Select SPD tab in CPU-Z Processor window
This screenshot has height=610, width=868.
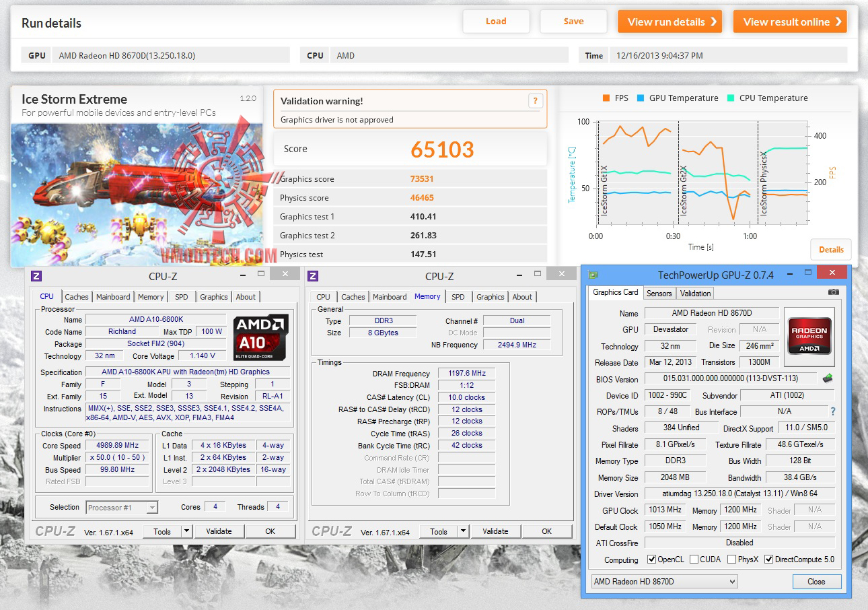coord(182,297)
